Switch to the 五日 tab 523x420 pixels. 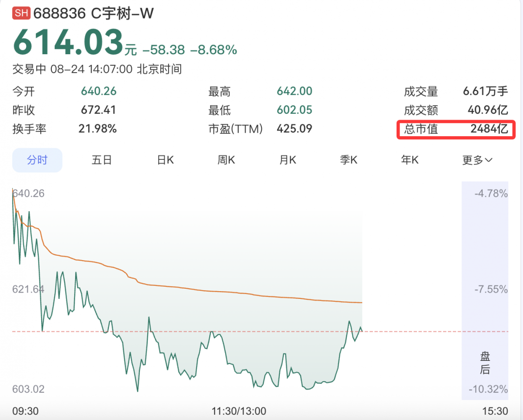[102, 160]
